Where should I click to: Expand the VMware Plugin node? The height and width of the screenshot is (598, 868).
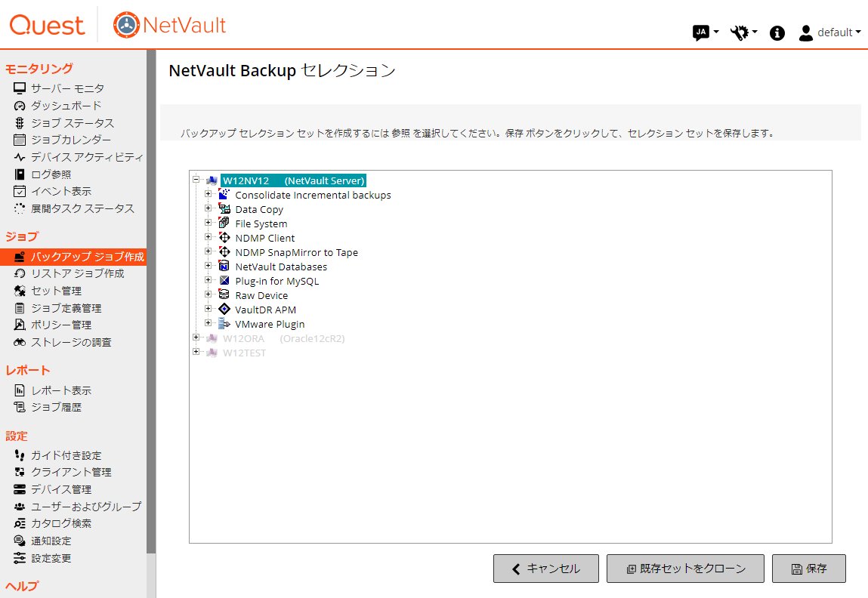point(209,323)
